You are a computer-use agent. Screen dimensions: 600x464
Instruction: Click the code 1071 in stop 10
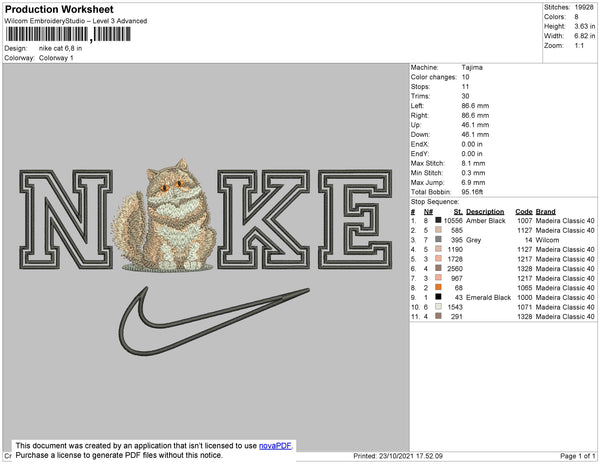[525, 307]
